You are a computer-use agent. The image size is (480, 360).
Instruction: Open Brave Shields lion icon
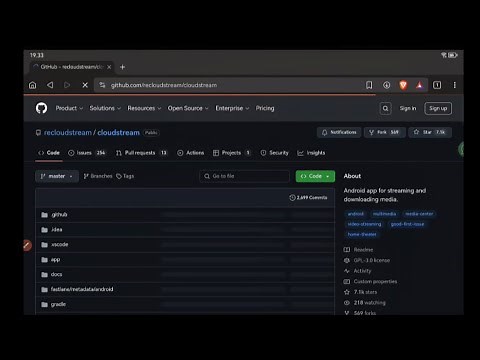403,85
